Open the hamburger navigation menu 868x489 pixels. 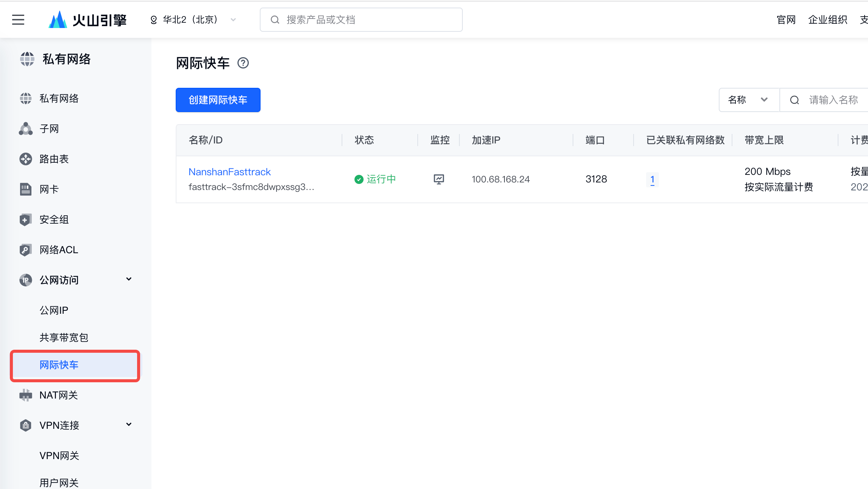[x=18, y=20]
